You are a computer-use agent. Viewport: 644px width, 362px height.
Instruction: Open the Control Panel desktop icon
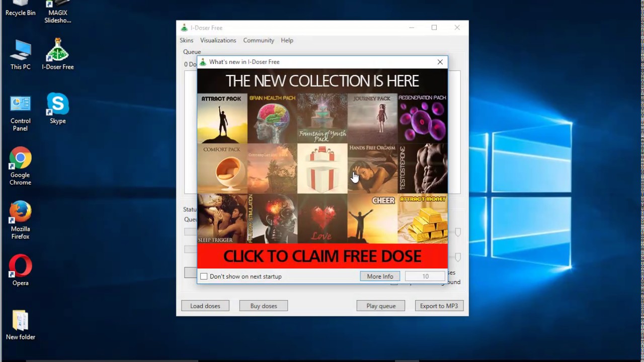[20, 113]
